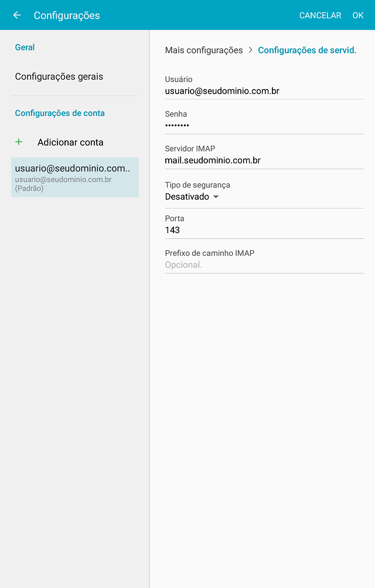Click the Geral section header
The width and height of the screenshot is (375, 588).
[25, 47]
